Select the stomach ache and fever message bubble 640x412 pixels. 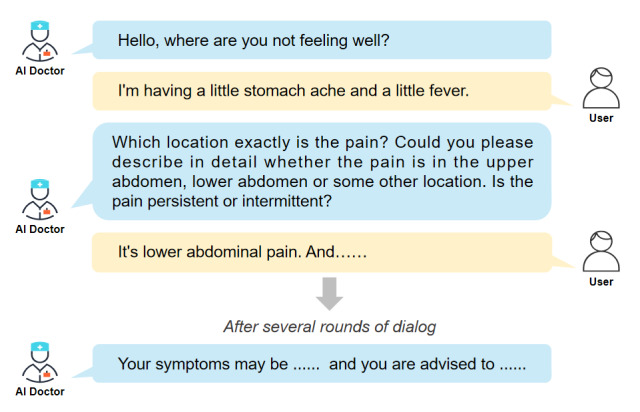tap(322, 91)
